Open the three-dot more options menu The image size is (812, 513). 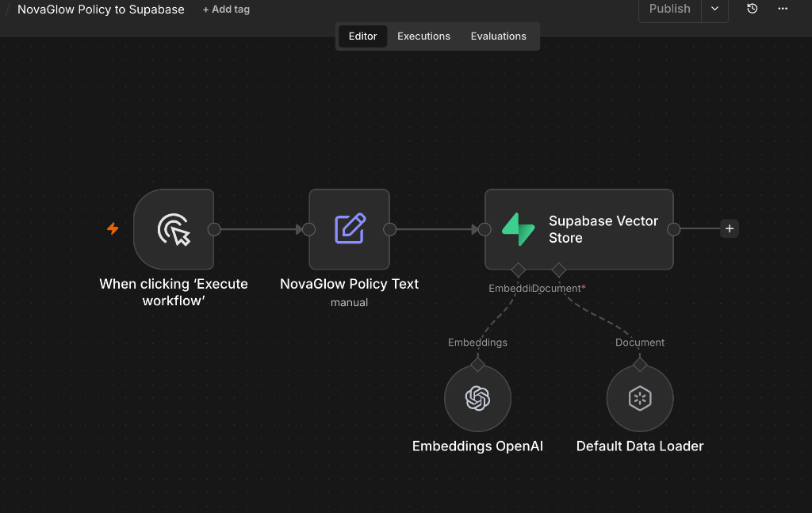(x=783, y=9)
